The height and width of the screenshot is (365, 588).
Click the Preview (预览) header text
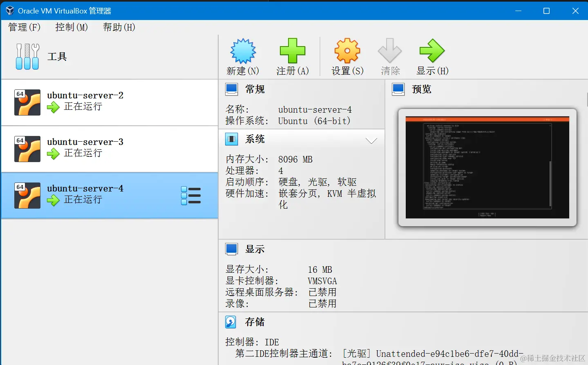point(422,89)
